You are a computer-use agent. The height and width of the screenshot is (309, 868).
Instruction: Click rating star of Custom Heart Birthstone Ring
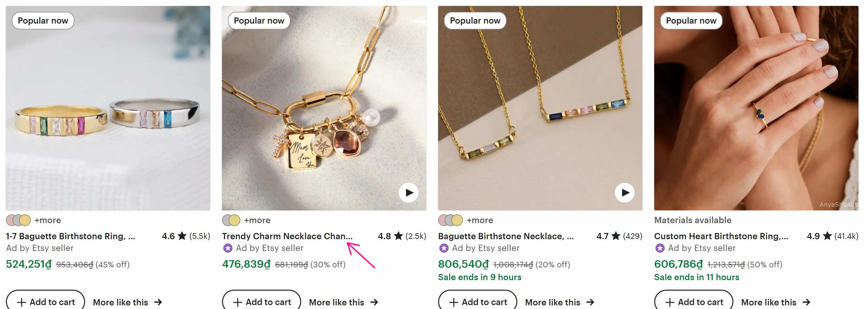[x=827, y=236]
